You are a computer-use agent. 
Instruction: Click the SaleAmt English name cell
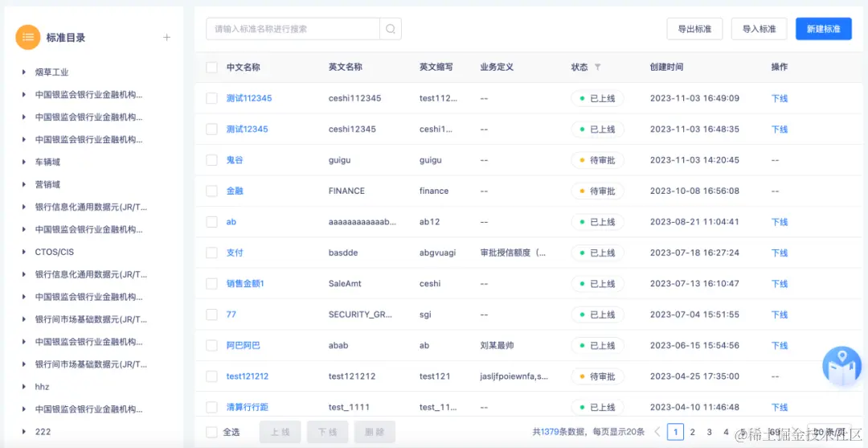pyautogui.click(x=345, y=284)
